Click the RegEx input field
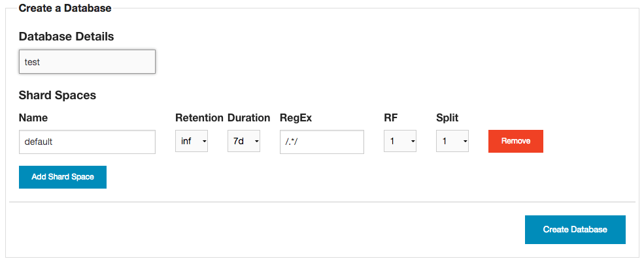 pos(322,142)
